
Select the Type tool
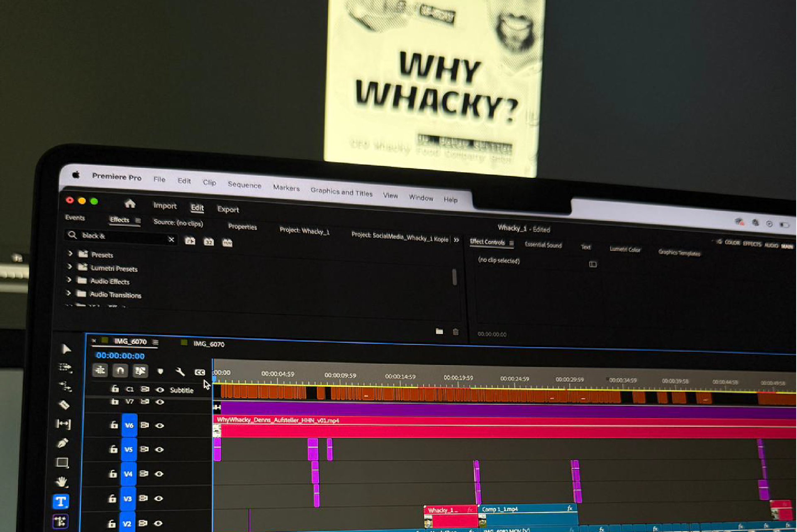click(x=61, y=502)
